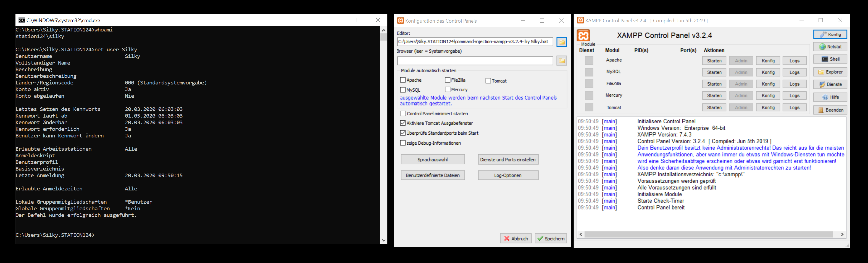Click the XAMPP logo in Control Panel
Image resolution: width=868 pixels, height=263 pixels.
tap(584, 35)
